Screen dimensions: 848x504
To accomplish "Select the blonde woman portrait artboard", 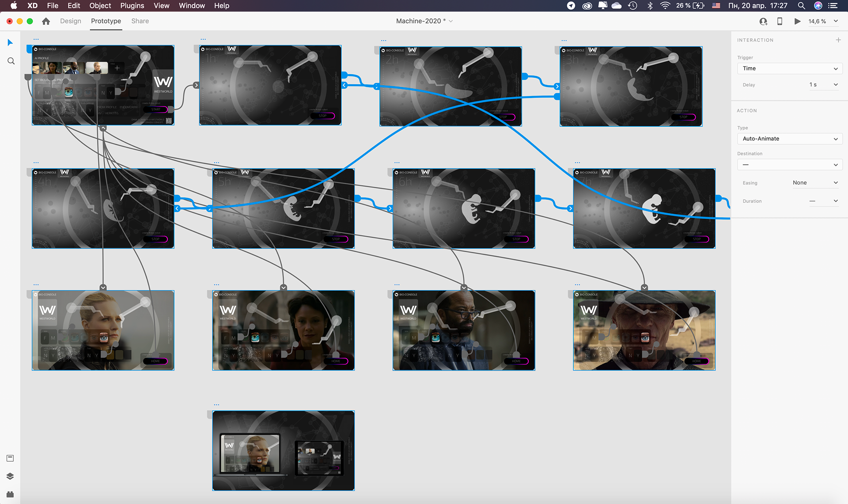I will click(103, 330).
